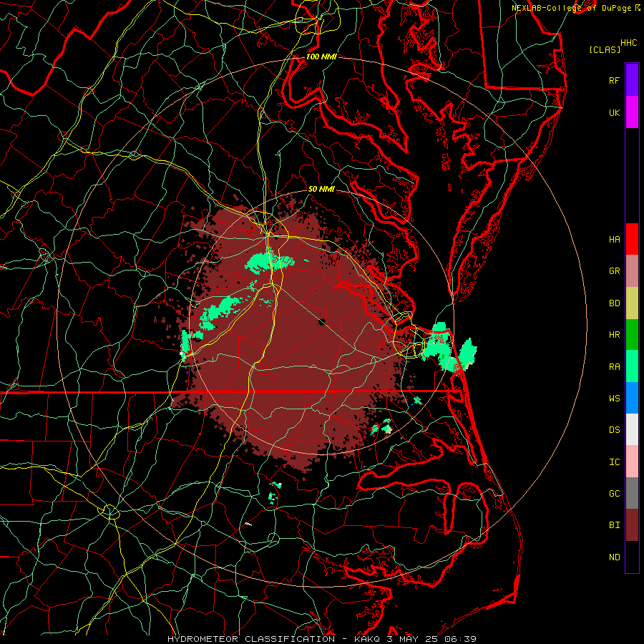Click the magenta UK color swatch
This screenshot has width=644, height=644.
632,112
